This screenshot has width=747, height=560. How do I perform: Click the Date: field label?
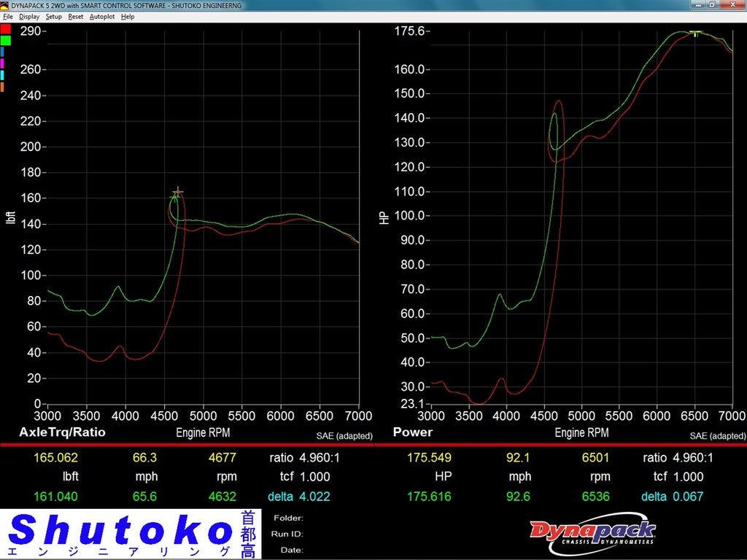292,550
